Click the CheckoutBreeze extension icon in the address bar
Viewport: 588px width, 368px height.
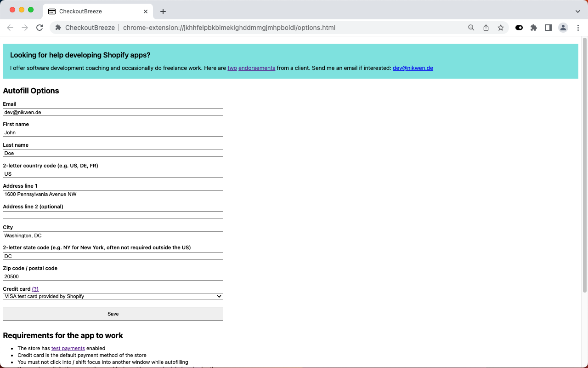pos(58,28)
